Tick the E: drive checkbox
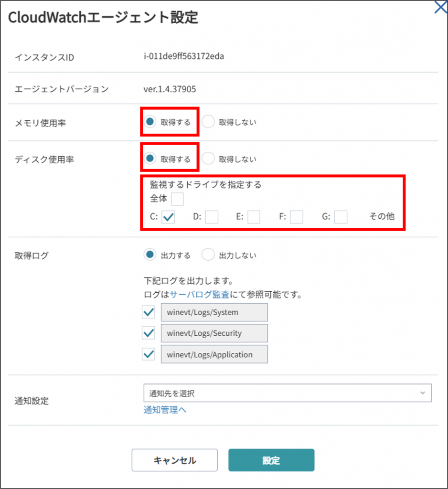The width and height of the screenshot is (448, 489). pos(254,217)
